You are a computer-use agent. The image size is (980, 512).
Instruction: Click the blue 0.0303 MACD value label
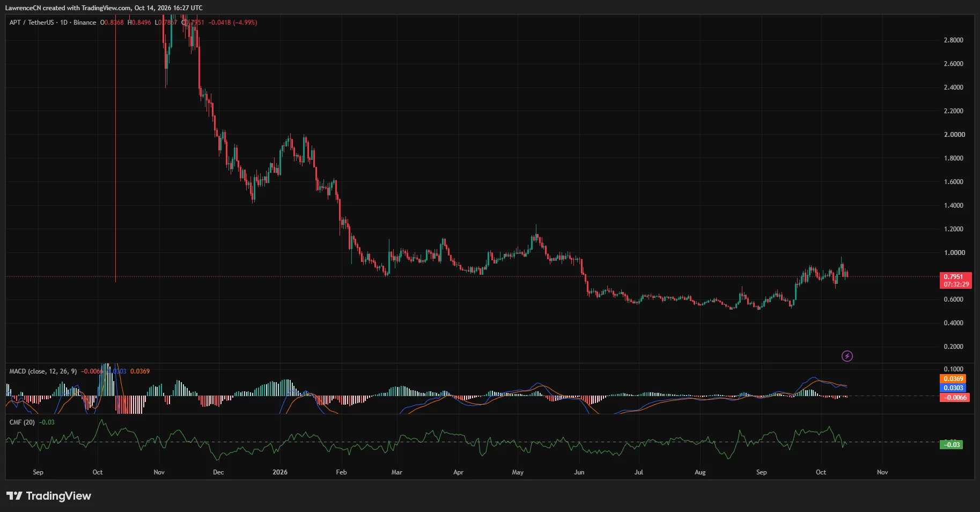(x=954, y=388)
